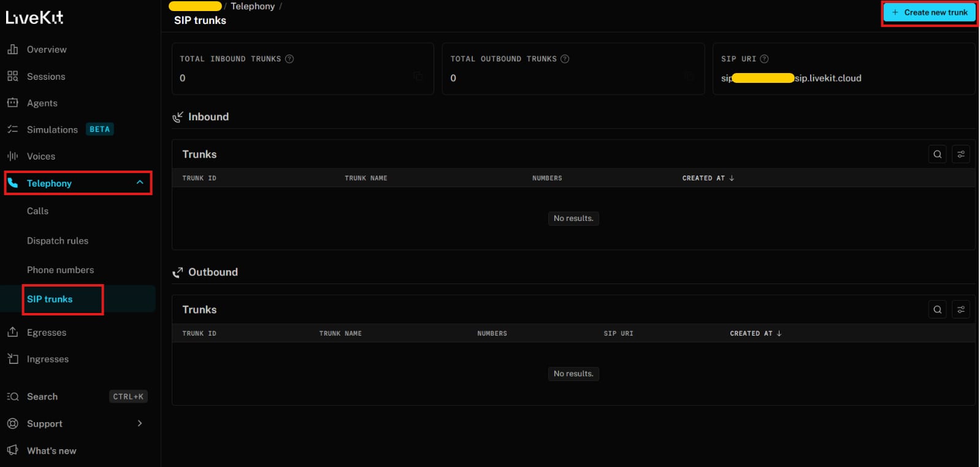The width and height of the screenshot is (980, 467).
Task: Create a new trunk
Action: click(x=930, y=12)
